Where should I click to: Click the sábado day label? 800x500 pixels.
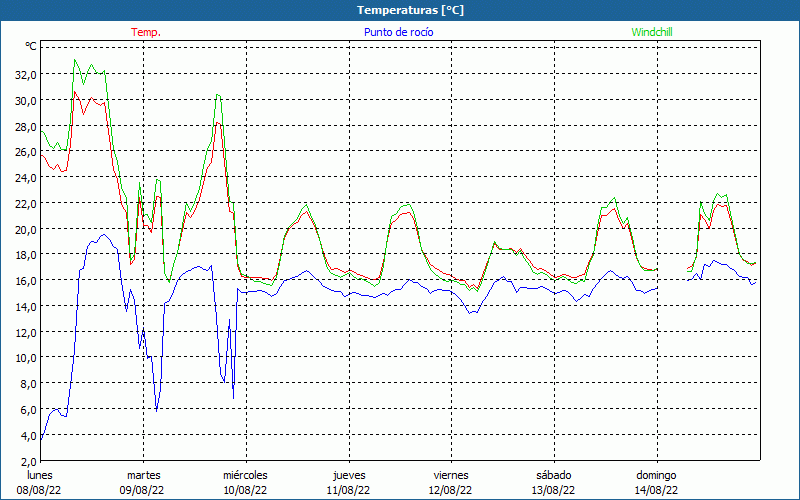pyautogui.click(x=554, y=475)
